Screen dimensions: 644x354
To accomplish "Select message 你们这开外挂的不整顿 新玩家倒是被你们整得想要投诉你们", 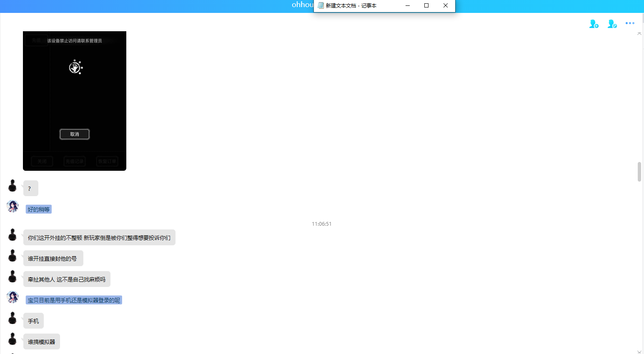I will [99, 237].
